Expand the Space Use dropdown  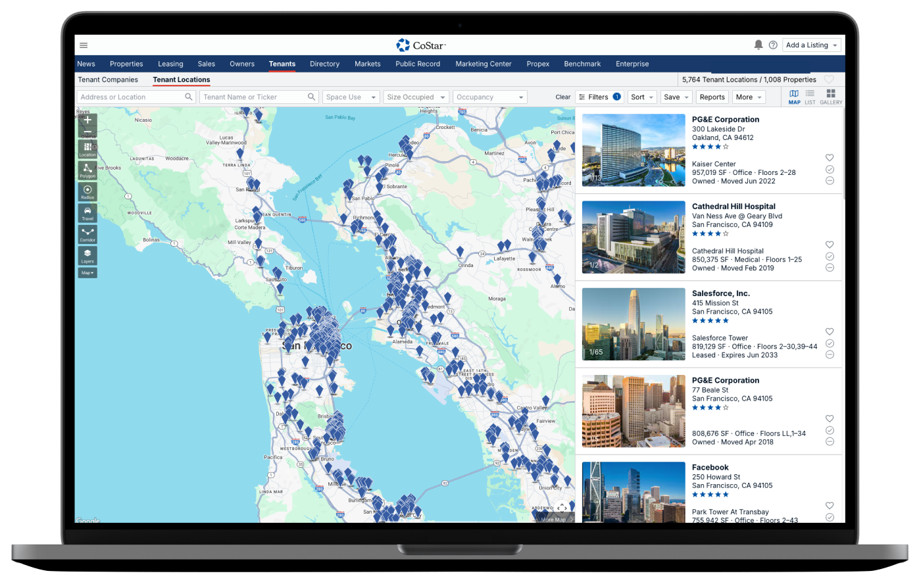pos(351,97)
